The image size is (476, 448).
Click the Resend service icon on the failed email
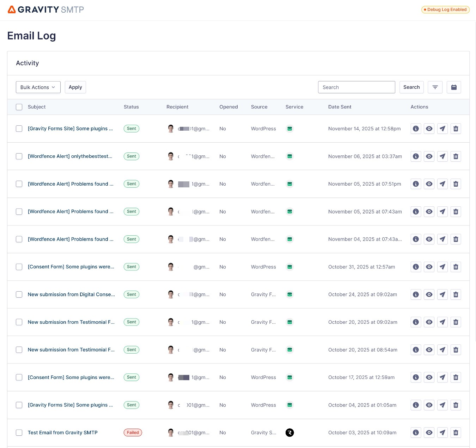click(289, 433)
